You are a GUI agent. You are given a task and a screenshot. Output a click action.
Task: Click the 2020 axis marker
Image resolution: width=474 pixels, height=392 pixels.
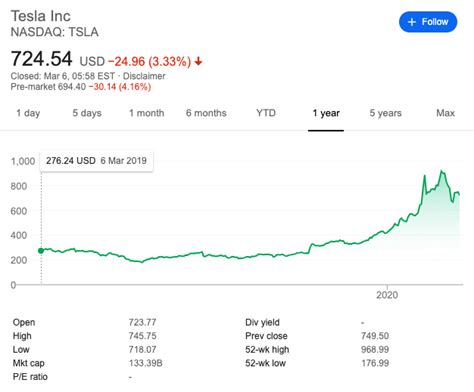click(x=387, y=295)
